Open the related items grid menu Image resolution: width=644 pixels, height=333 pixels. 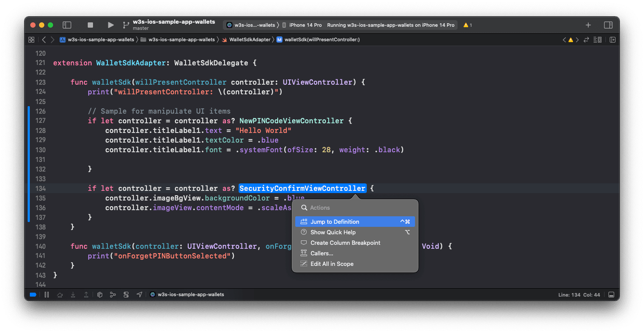pyautogui.click(x=31, y=39)
